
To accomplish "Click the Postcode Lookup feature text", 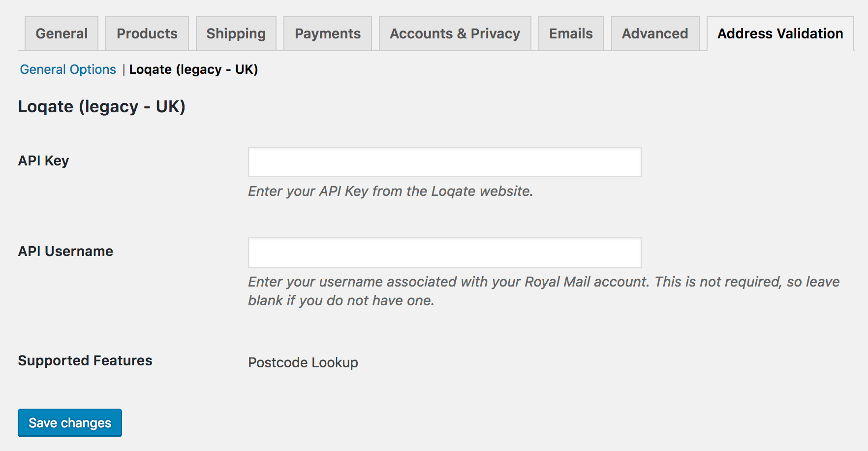I will click(303, 362).
